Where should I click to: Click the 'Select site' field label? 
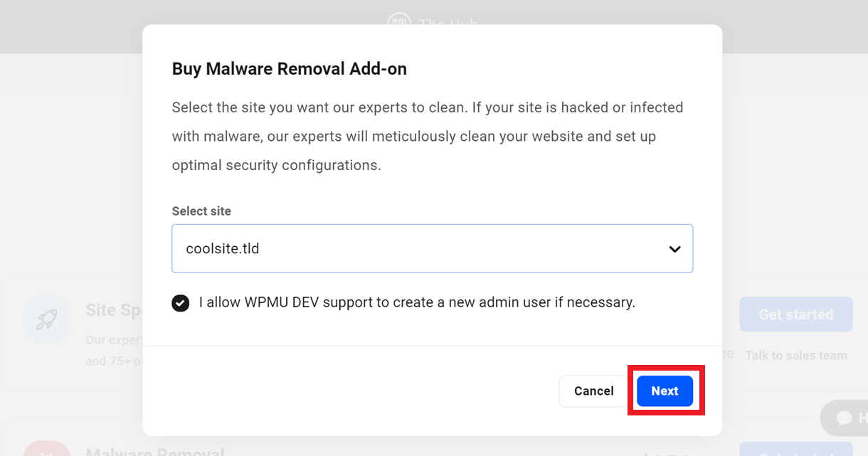tap(201, 211)
